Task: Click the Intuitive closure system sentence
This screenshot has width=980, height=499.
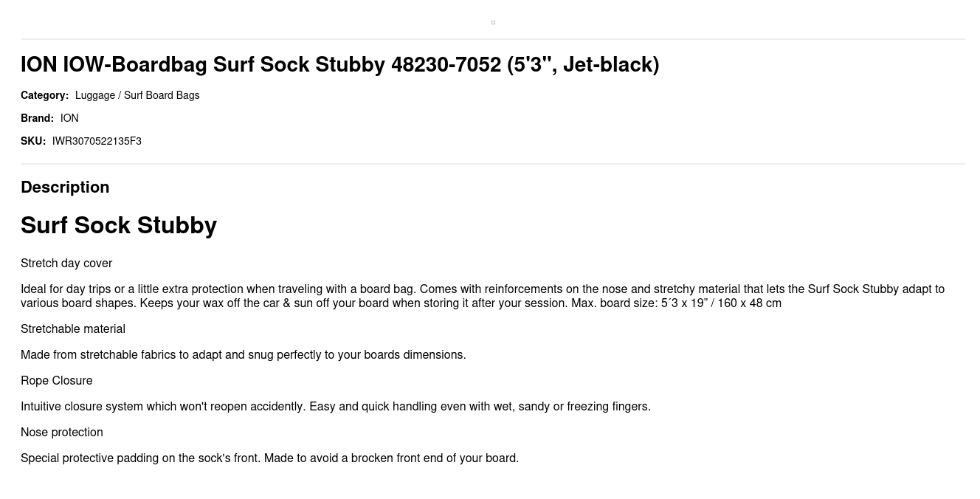Action: [336, 407]
